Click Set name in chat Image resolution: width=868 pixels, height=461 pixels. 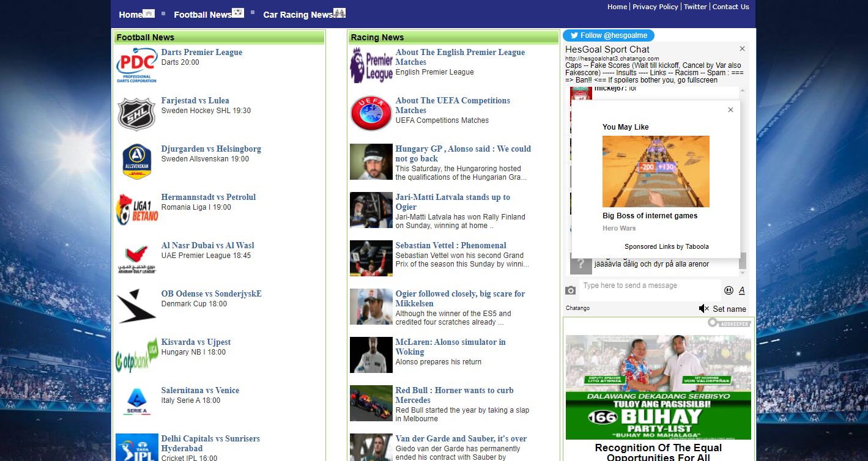(x=729, y=309)
